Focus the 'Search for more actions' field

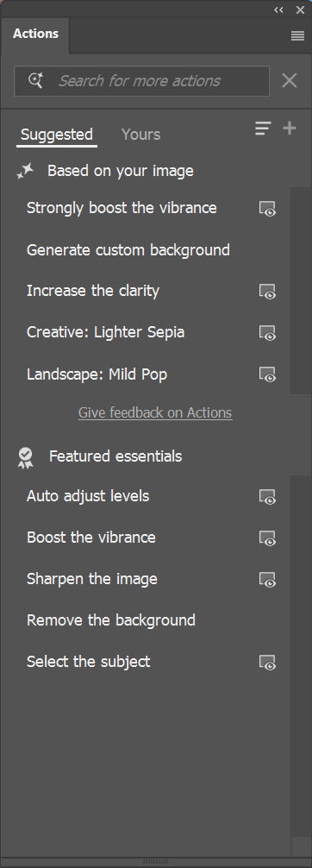pos(141,81)
